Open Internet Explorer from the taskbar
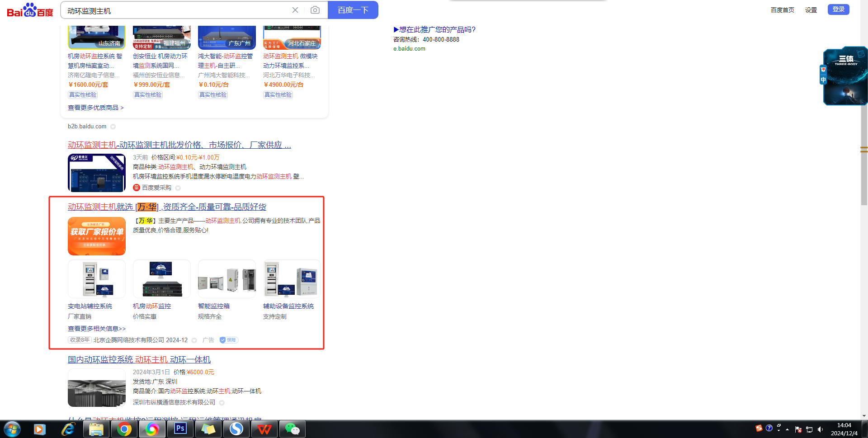Viewport: 868px width, 438px height. (x=68, y=429)
